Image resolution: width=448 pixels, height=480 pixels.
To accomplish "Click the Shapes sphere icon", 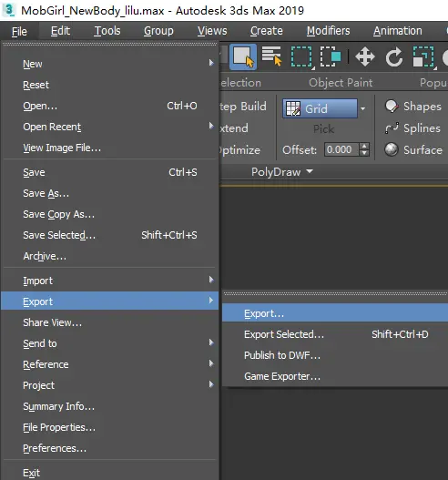I will [392, 107].
